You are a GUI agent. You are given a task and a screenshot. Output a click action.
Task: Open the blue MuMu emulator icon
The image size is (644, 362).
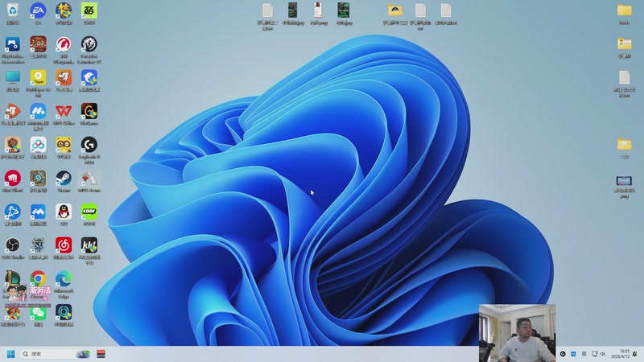pos(38,111)
